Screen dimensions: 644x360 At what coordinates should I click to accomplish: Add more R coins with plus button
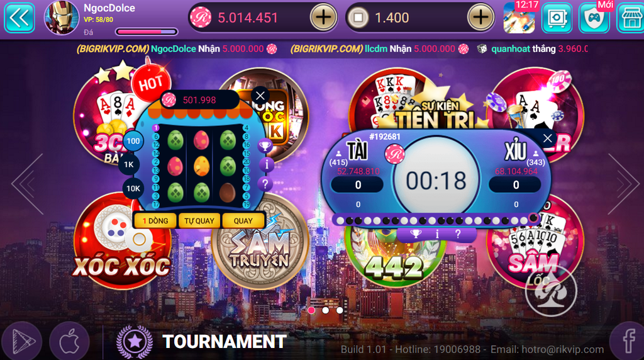[323, 18]
